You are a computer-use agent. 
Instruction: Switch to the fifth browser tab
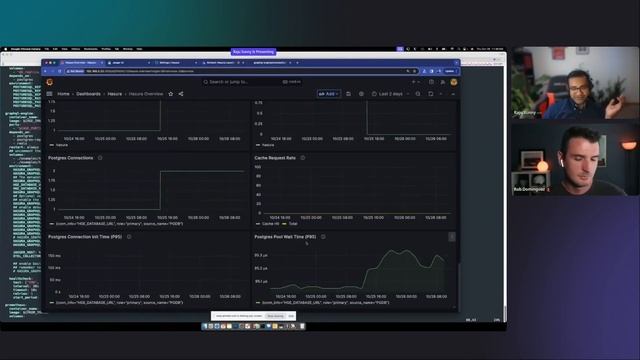tap(270, 63)
